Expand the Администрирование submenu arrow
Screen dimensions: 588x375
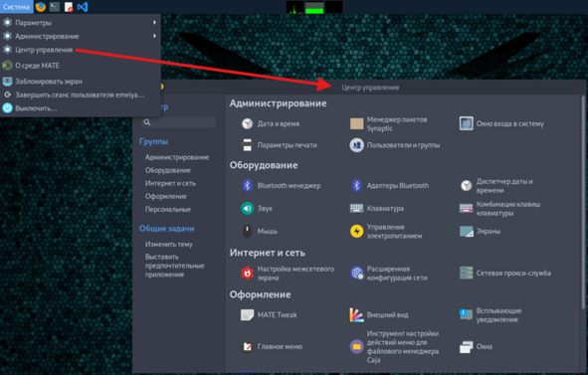pos(154,36)
